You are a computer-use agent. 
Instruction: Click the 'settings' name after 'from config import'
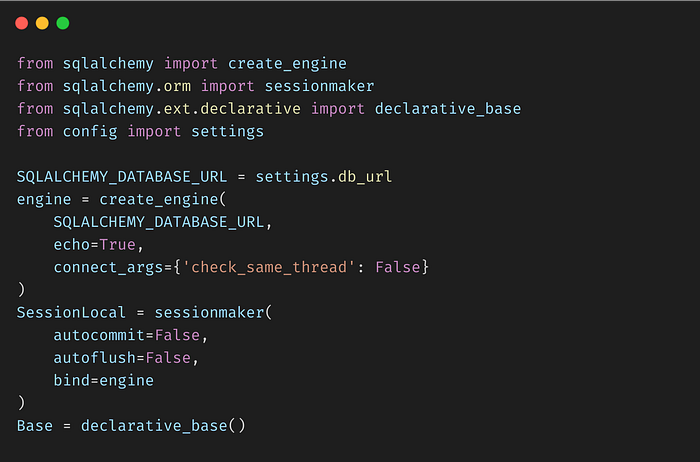[x=228, y=131]
